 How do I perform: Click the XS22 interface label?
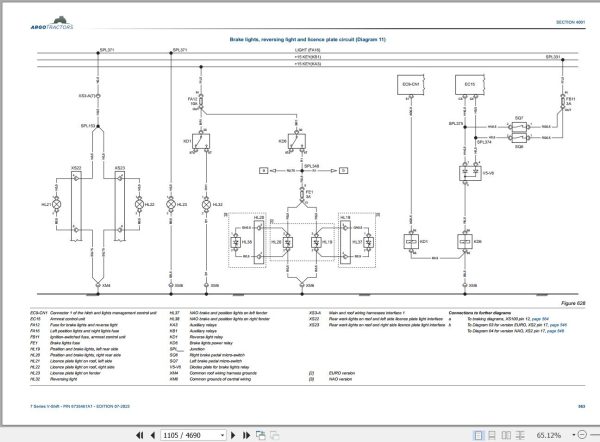click(x=76, y=168)
